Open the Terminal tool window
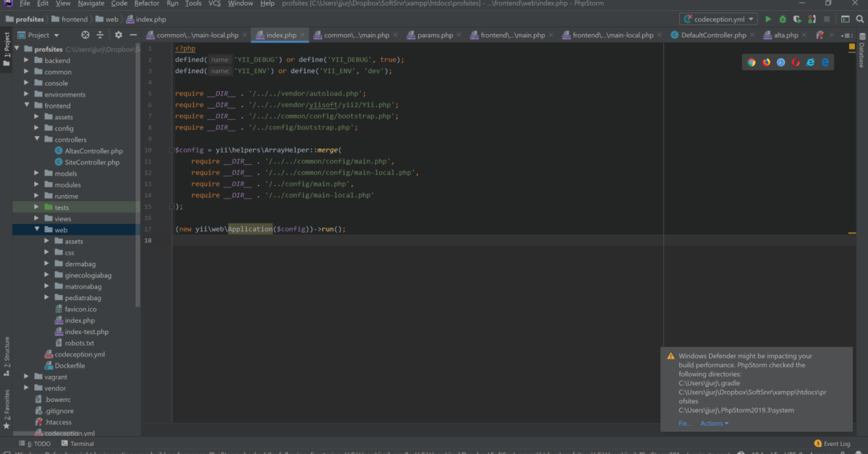This screenshot has width=868, height=454. click(x=77, y=444)
